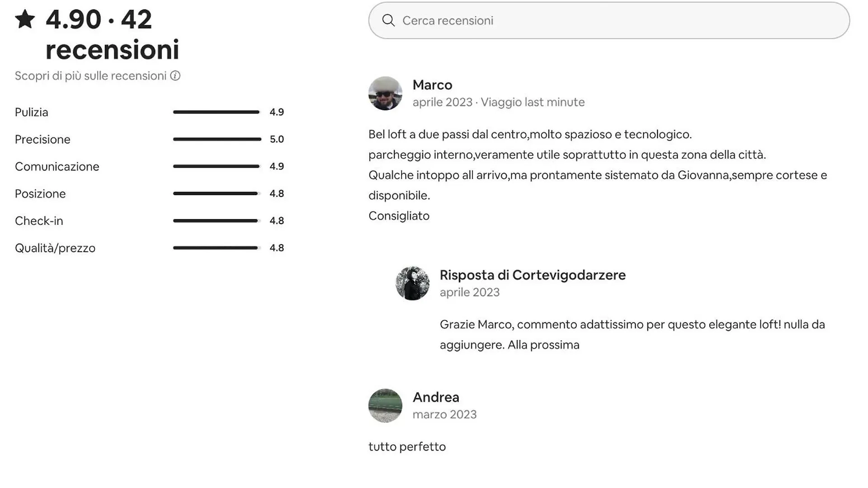Click Andrea's review text tutto perfetto

coord(407,447)
